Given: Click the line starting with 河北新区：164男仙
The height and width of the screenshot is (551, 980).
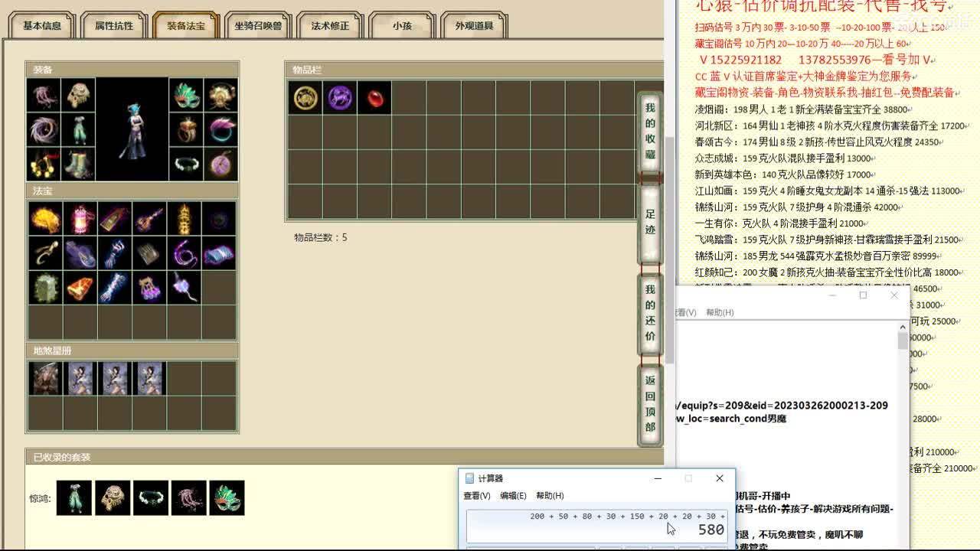Looking at the screenshot, I should point(832,126).
